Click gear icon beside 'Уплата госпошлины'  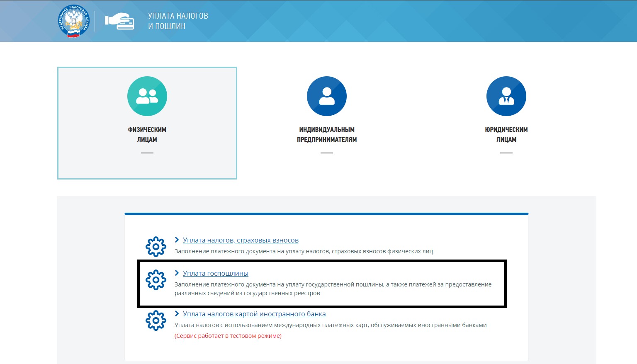156,280
